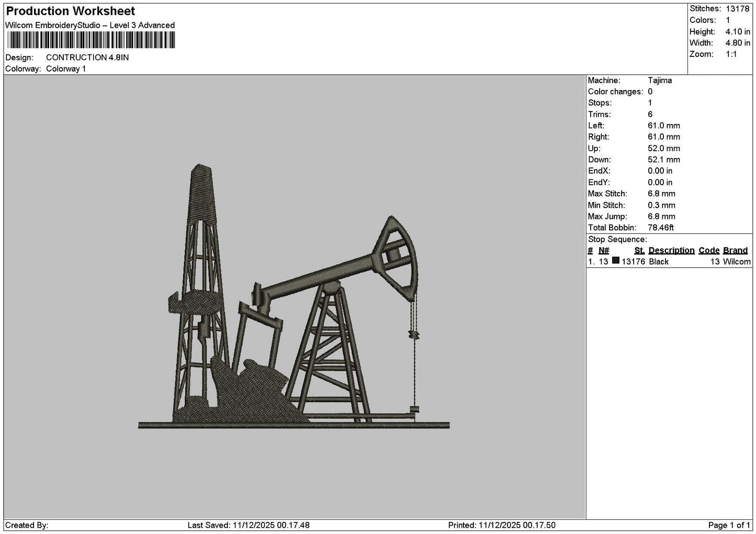Click the oil pumpjack embroidery preview
756x534 pixels.
pyautogui.click(x=294, y=297)
